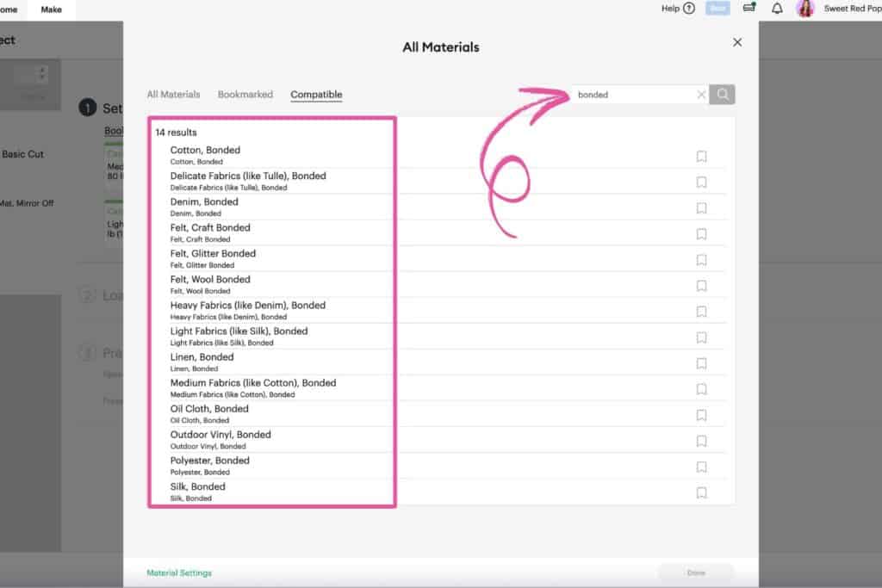The width and height of the screenshot is (882, 588).
Task: Bookmark Denim, Bonded material
Action: [x=701, y=208]
